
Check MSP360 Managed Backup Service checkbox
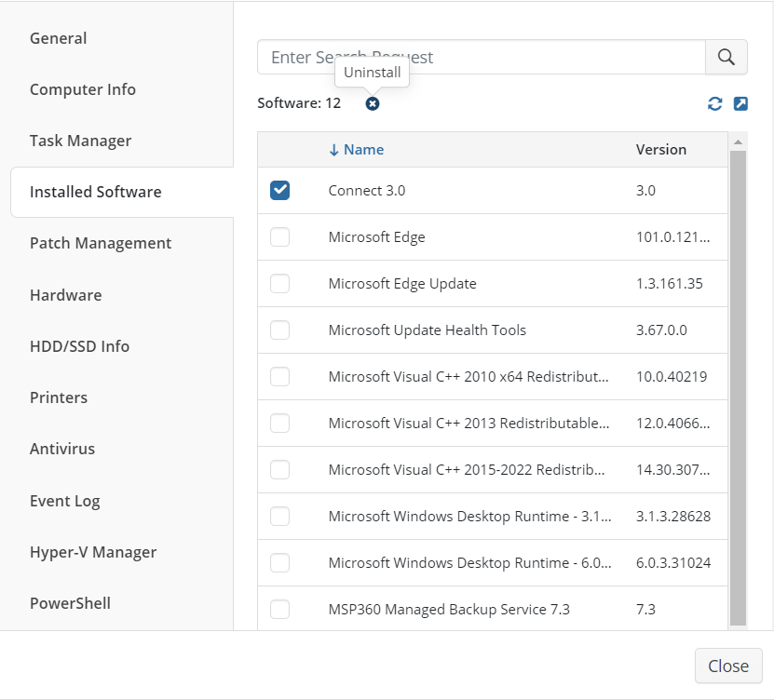279,609
